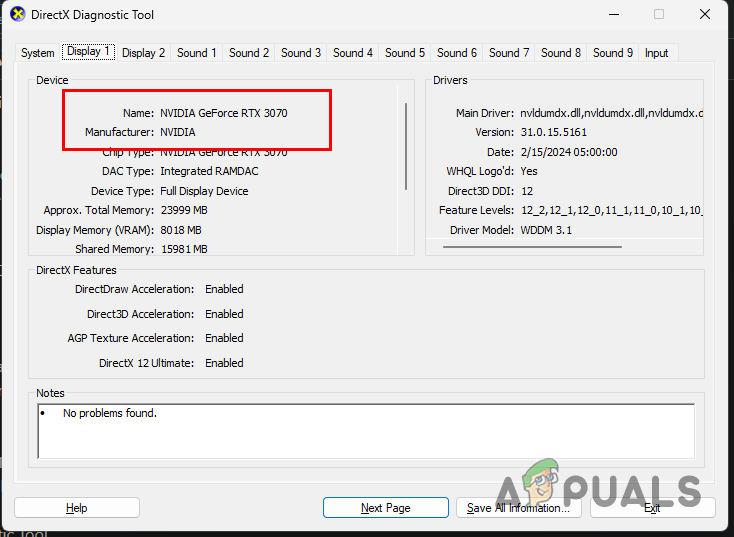Click the Device panel vertical scrollbar
The height and width of the screenshot is (537, 734).
pos(406,147)
